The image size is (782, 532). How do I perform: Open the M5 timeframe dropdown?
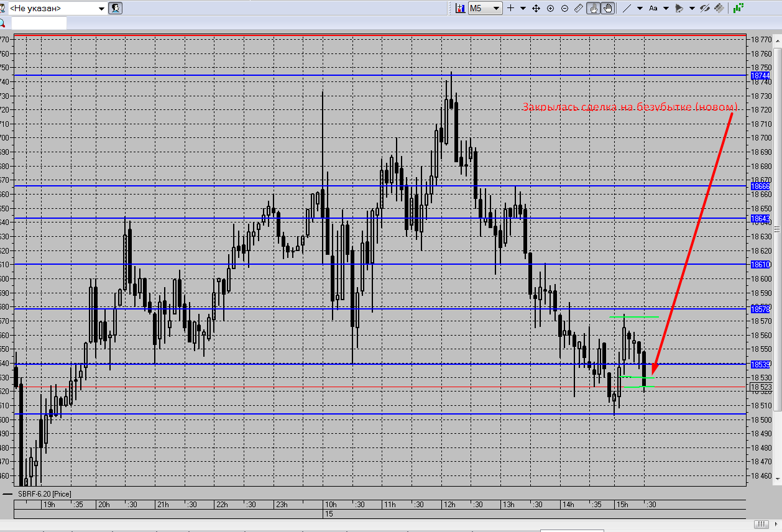pyautogui.click(x=485, y=8)
